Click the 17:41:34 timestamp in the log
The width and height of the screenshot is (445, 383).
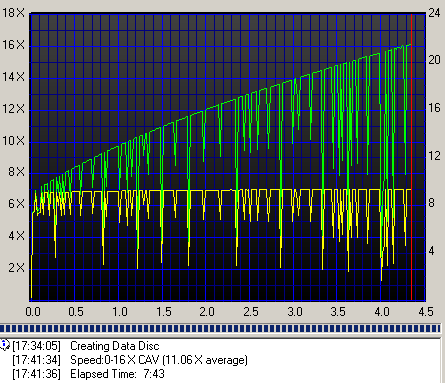tap(36, 360)
